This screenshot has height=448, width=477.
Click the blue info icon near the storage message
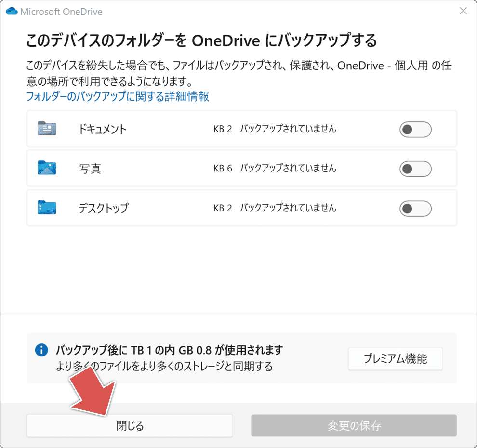click(41, 350)
